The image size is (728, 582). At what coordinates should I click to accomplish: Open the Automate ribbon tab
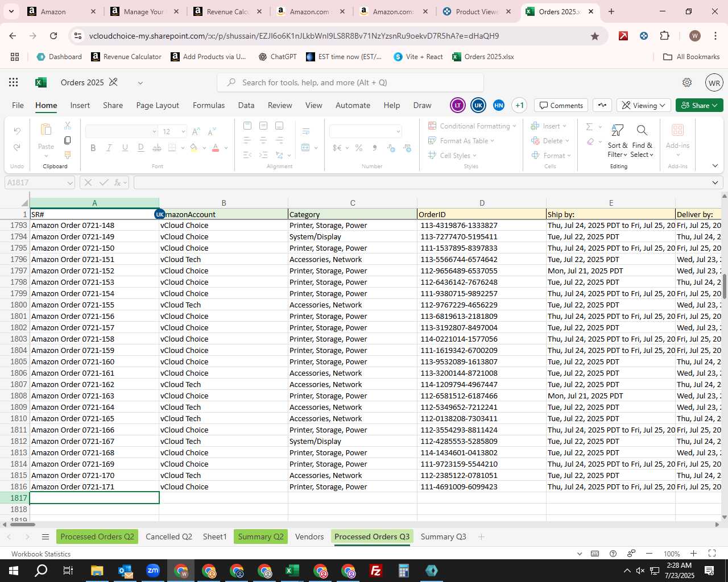click(353, 105)
